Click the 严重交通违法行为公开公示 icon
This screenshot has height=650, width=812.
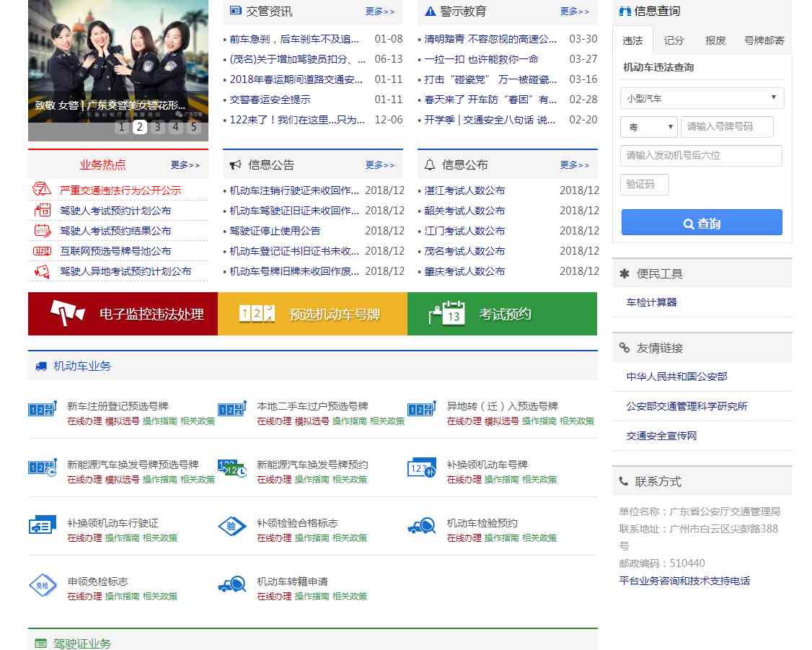(x=42, y=190)
